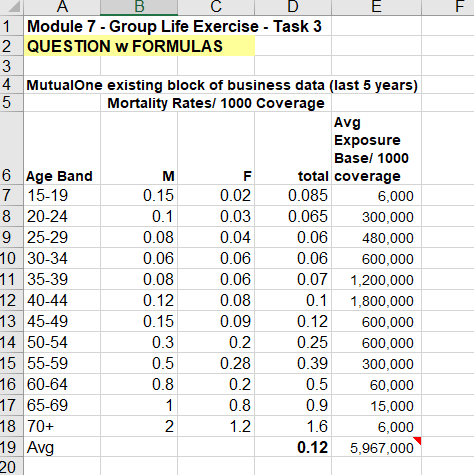474x475 pixels.
Task: Select row 1 header
Action: coord(11,26)
